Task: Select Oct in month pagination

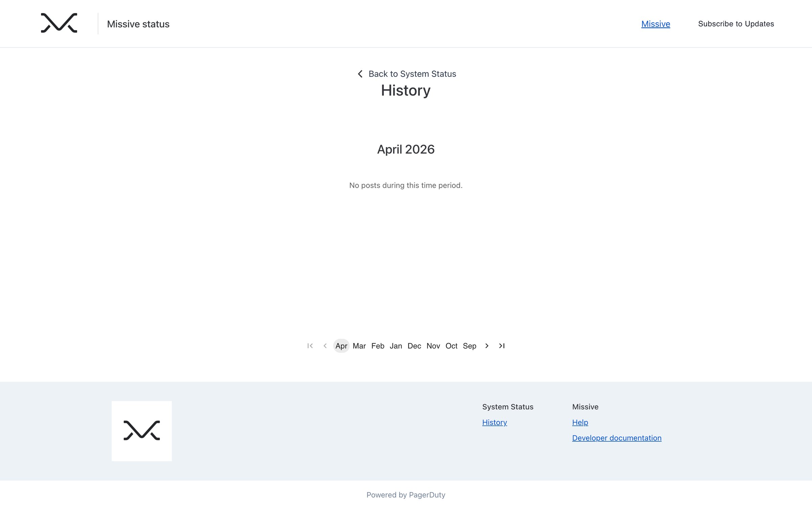Action: pyautogui.click(x=452, y=346)
